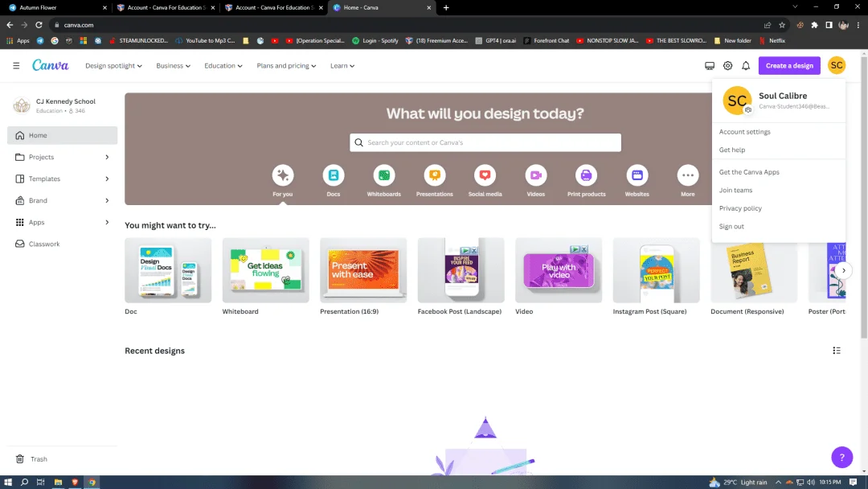The image size is (868, 489).
Task: Expand the Templates sidebar chevron
Action: pos(107,179)
